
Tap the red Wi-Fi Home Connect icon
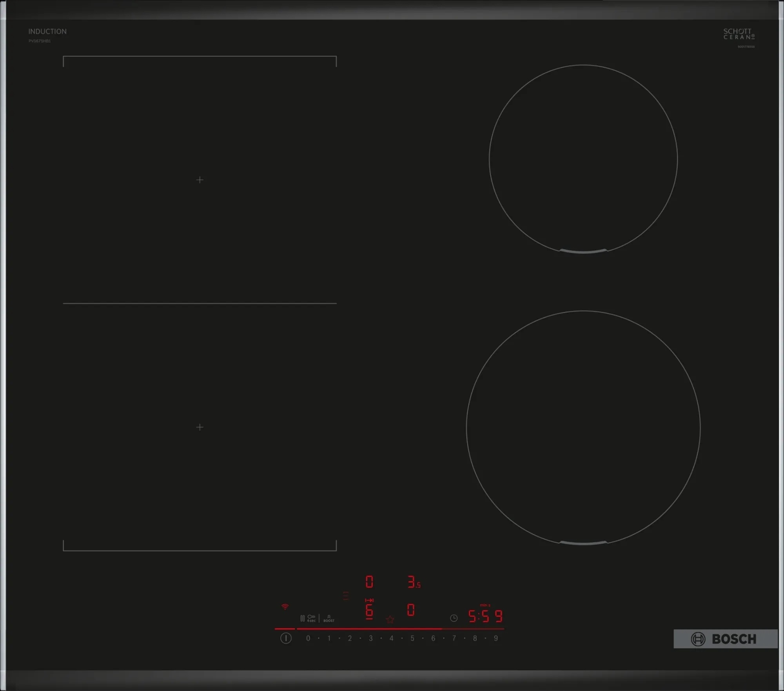pos(285,607)
